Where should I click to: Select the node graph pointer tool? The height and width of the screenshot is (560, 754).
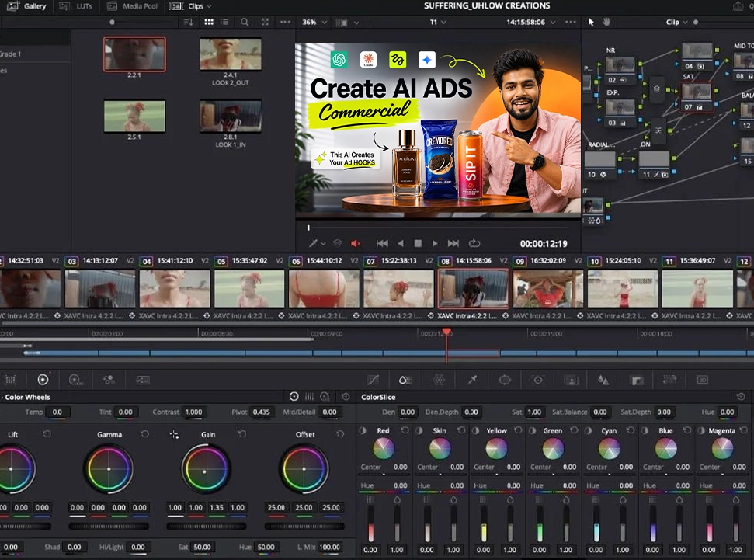pyautogui.click(x=591, y=22)
